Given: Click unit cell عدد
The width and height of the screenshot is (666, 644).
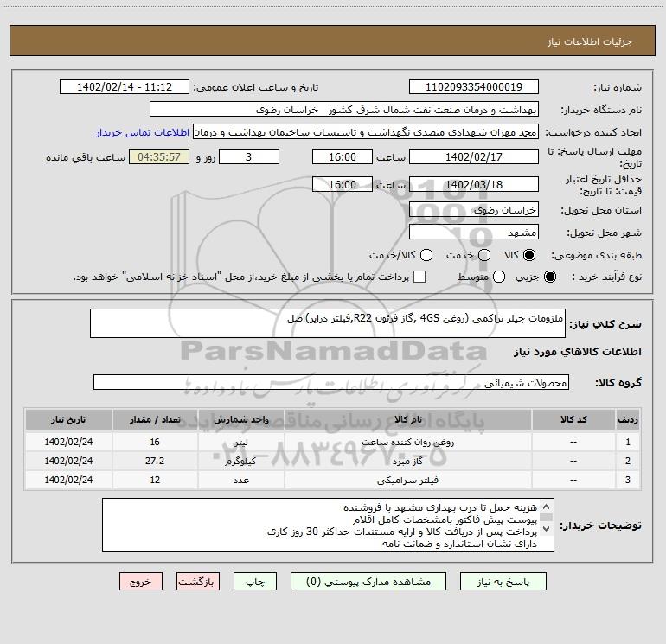Looking at the screenshot, I should (240, 480).
